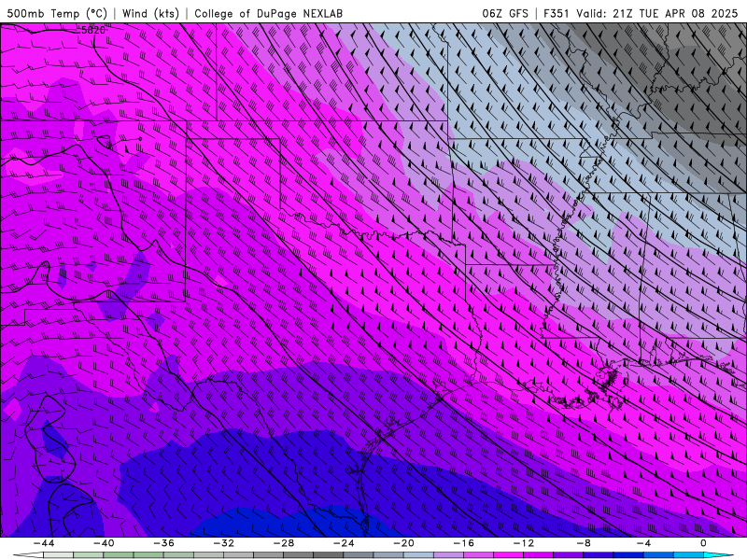This screenshot has height=560, width=747.
Task: Click the white arrow at colorbar left end
Action: 27,555
